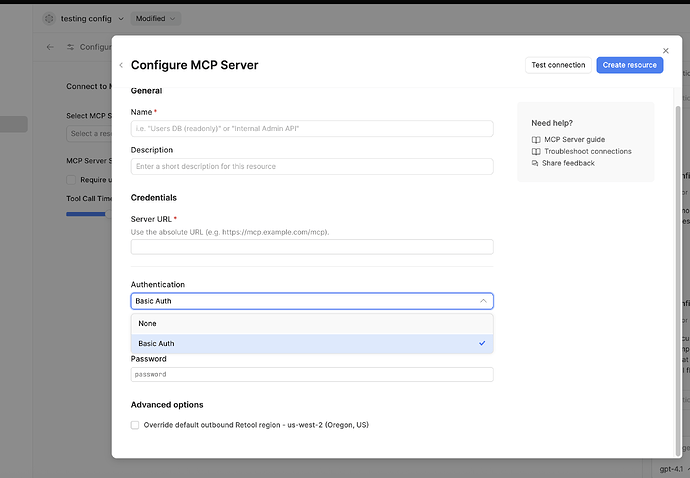The width and height of the screenshot is (690, 478).
Task: Click the checkmark next to Basic Auth
Action: pyautogui.click(x=482, y=343)
